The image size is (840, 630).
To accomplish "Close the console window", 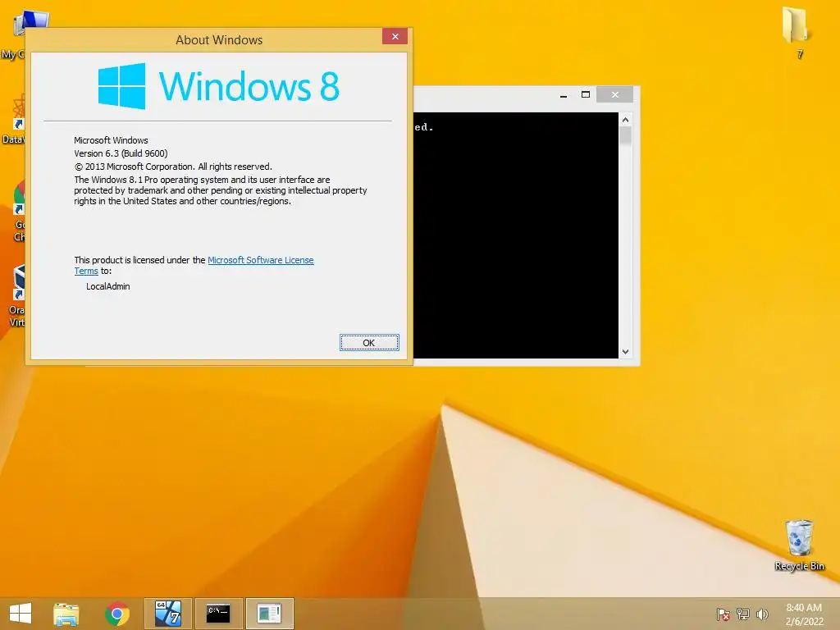I will tap(615, 95).
